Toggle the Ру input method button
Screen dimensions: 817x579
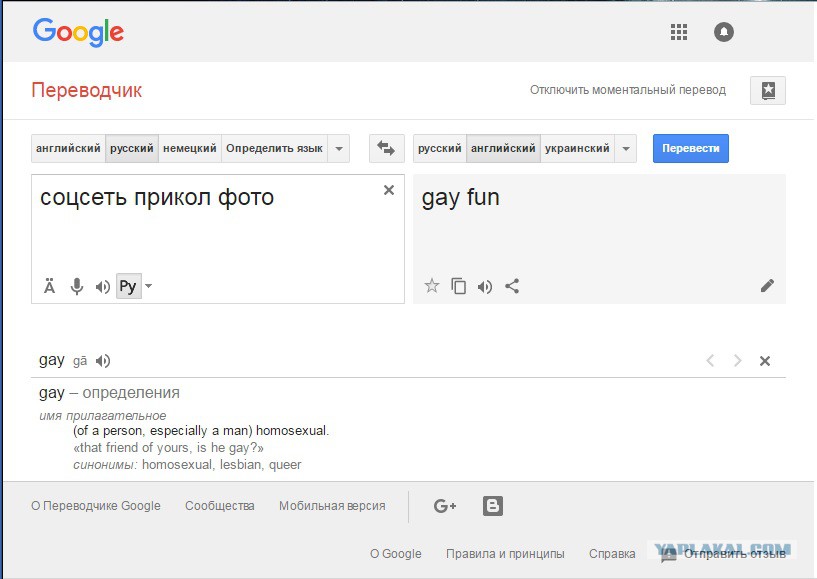[128, 286]
